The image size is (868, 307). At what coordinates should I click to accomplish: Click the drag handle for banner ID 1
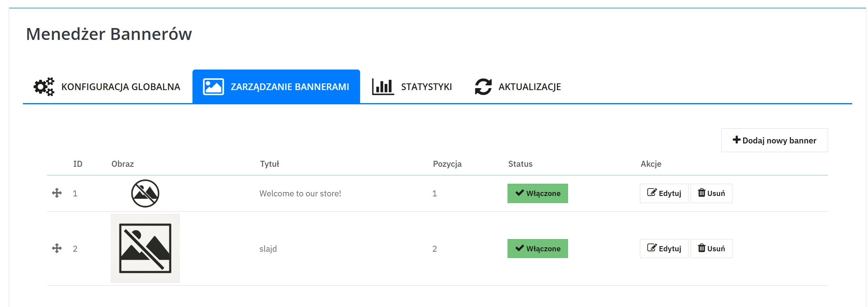click(x=57, y=193)
